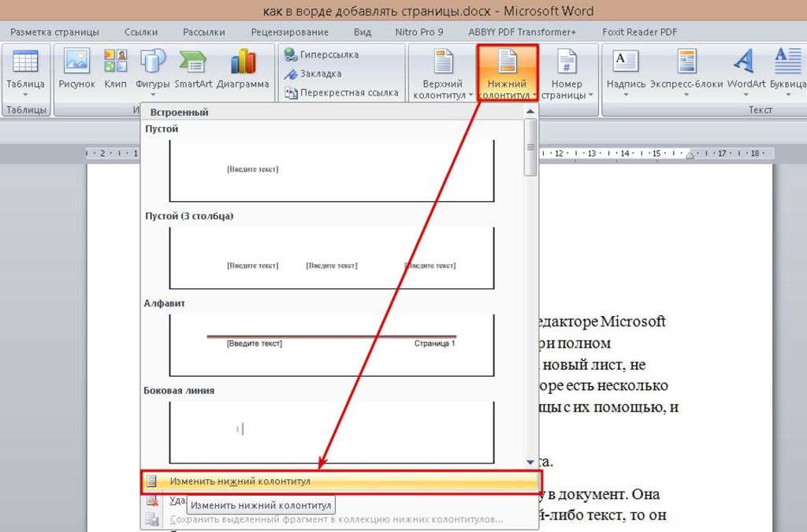The width and height of the screenshot is (807, 532).
Task: Open the Разметка страницы tab
Action: 55,32
